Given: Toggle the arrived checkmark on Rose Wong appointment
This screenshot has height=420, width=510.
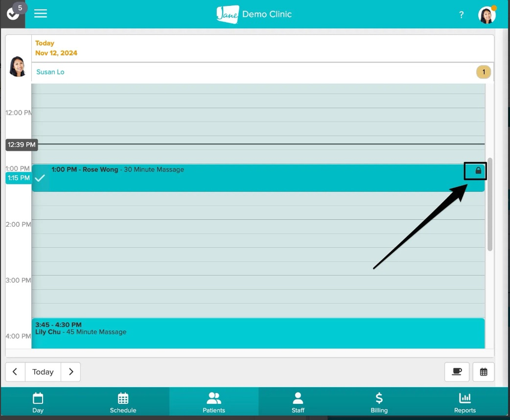Looking at the screenshot, I should point(40,178).
